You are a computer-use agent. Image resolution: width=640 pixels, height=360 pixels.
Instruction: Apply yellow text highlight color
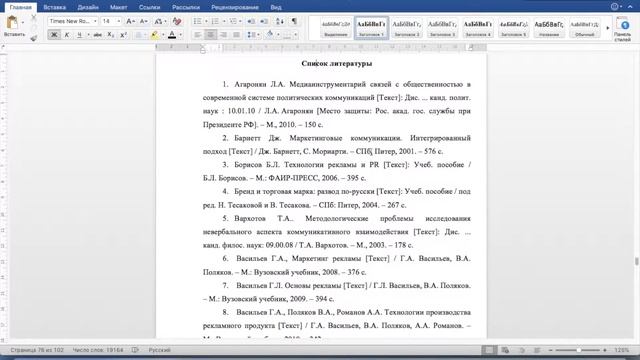[x=154, y=35]
